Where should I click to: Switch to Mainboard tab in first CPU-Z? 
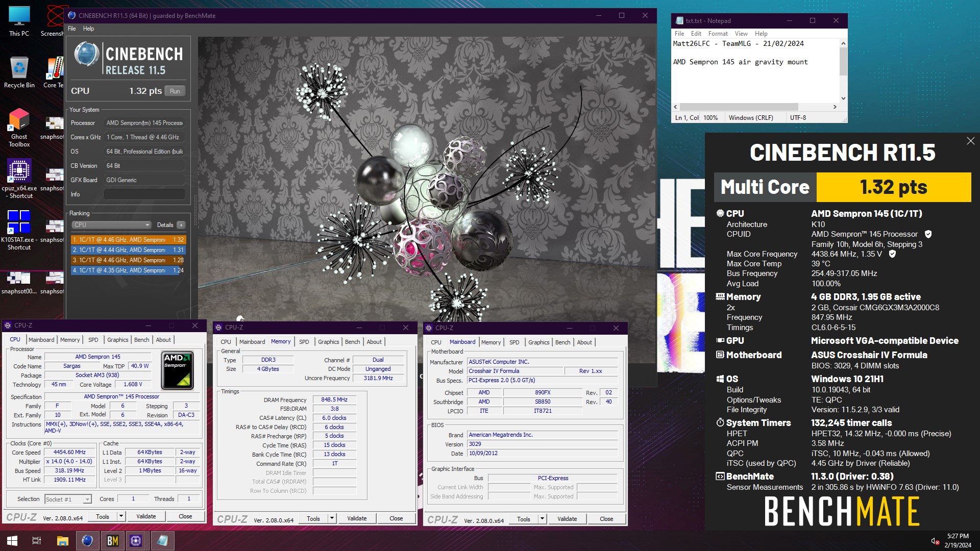click(41, 340)
